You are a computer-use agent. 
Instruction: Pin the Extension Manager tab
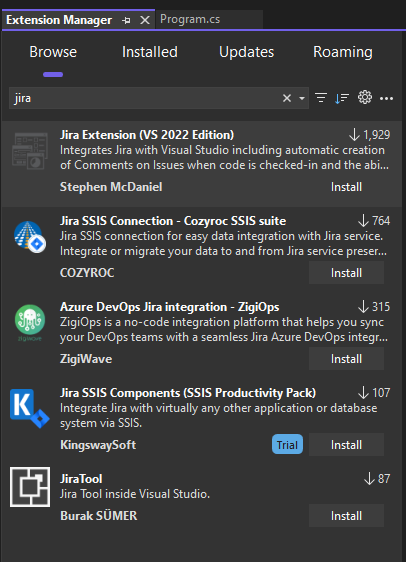[x=126, y=20]
